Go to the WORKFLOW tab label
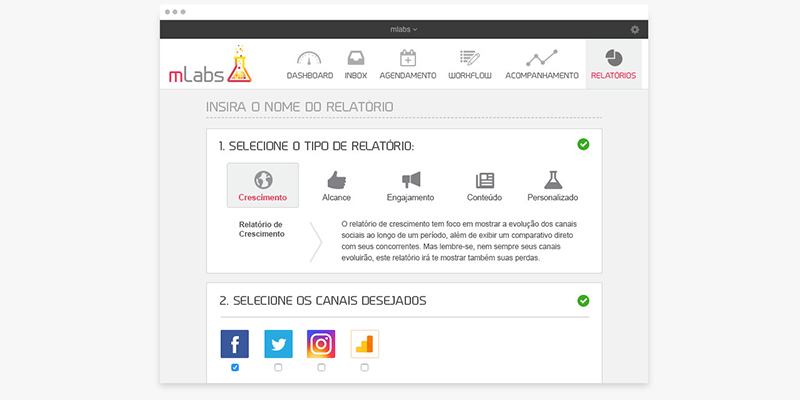 [x=470, y=76]
